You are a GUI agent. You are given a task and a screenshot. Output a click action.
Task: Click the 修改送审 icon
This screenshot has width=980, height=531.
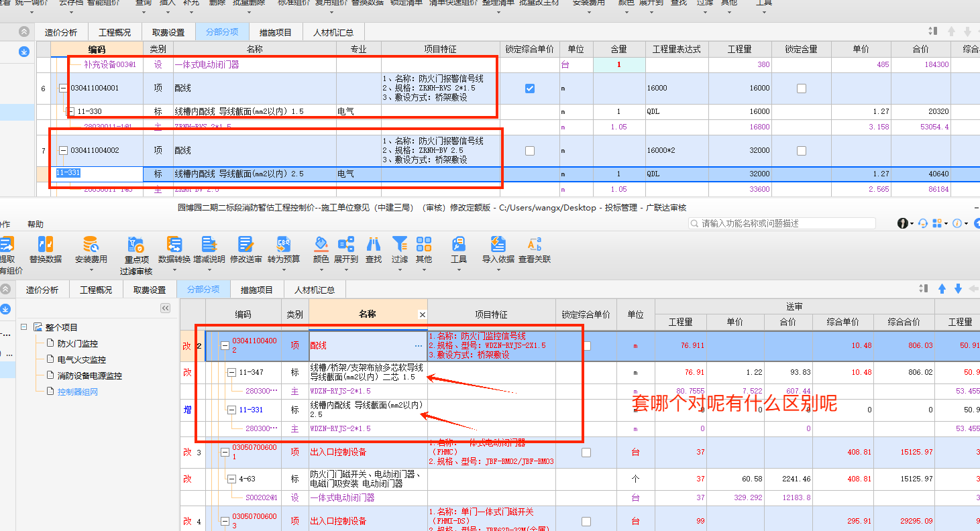click(246, 245)
